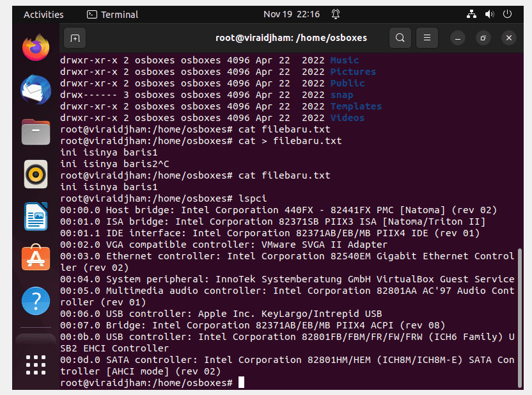532x395 pixels.
Task: Click the volume speaker icon
Action: (489, 14)
